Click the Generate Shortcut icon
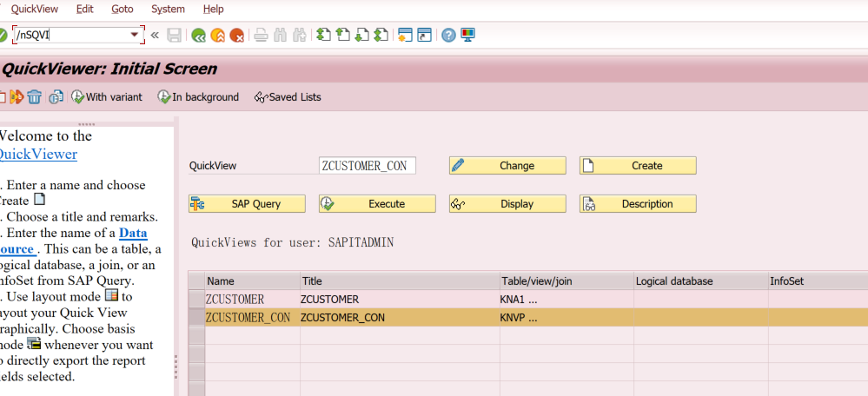Viewport: 868px width, 396px height. (x=424, y=36)
